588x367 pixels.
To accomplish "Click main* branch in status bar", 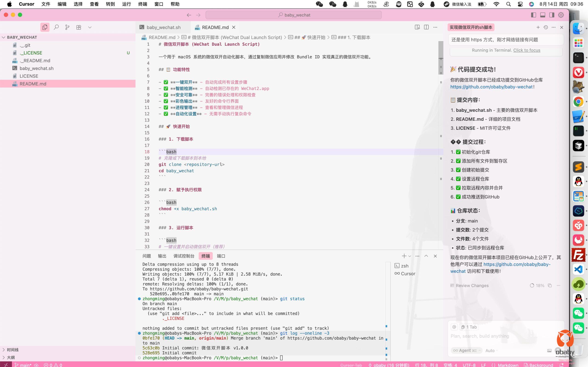I will [x=23, y=365].
